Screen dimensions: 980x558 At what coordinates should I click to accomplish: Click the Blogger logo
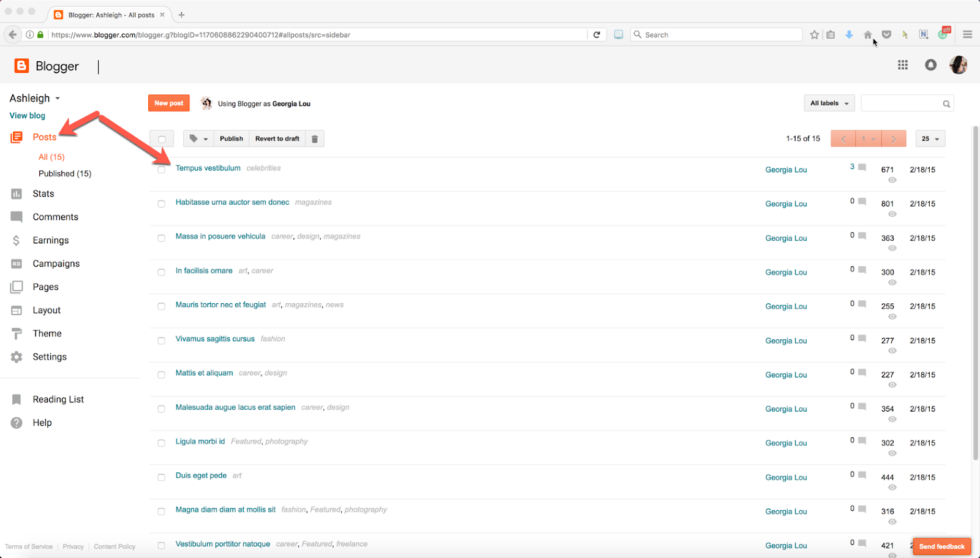(46, 66)
